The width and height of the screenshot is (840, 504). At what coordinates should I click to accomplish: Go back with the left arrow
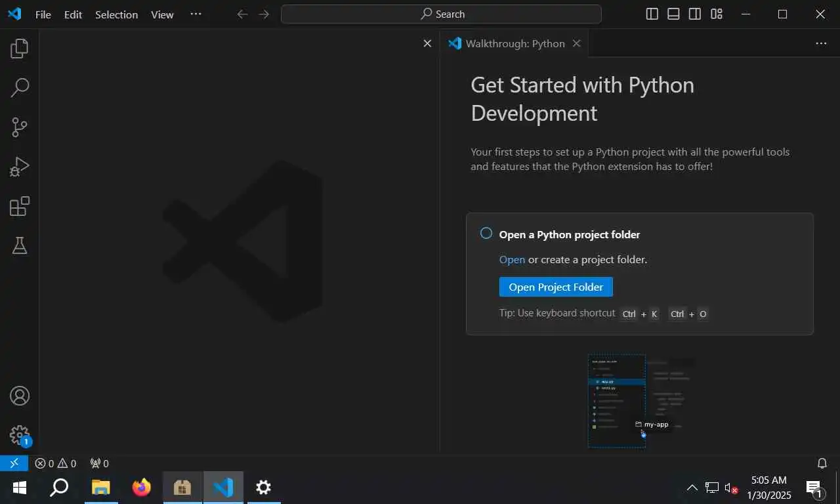point(242,14)
